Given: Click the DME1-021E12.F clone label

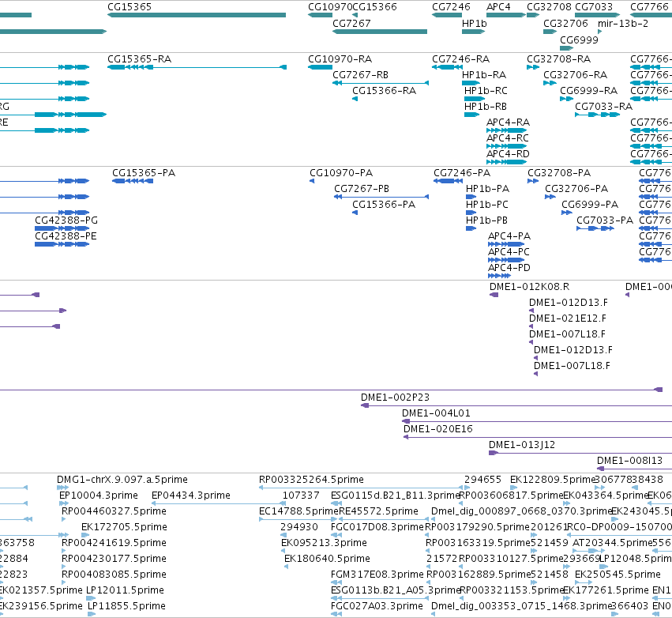Looking at the screenshot, I should (x=568, y=318).
